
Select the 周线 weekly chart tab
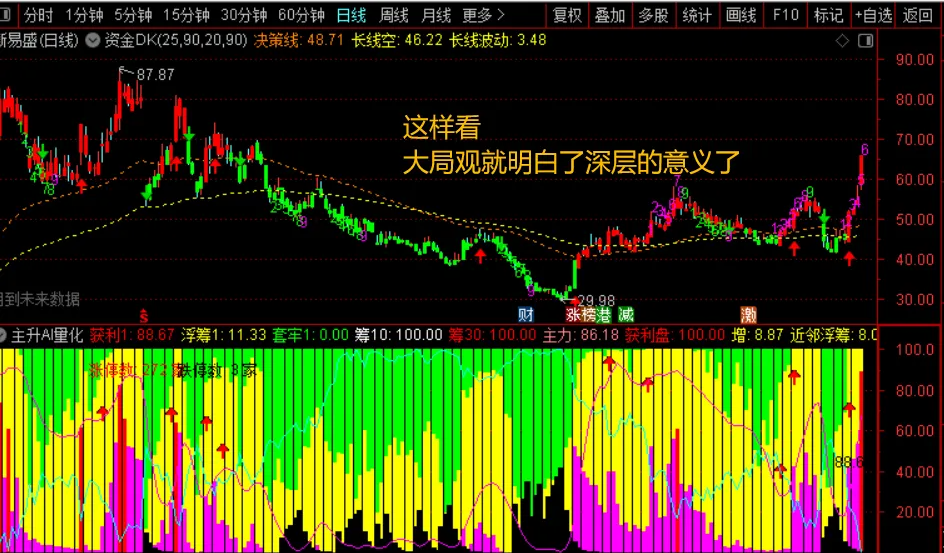tap(394, 15)
